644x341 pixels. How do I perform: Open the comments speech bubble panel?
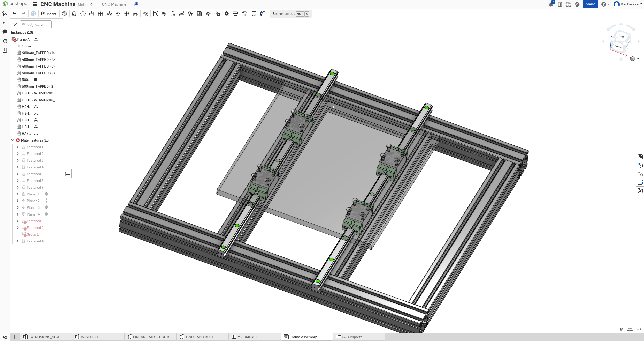tap(5, 32)
